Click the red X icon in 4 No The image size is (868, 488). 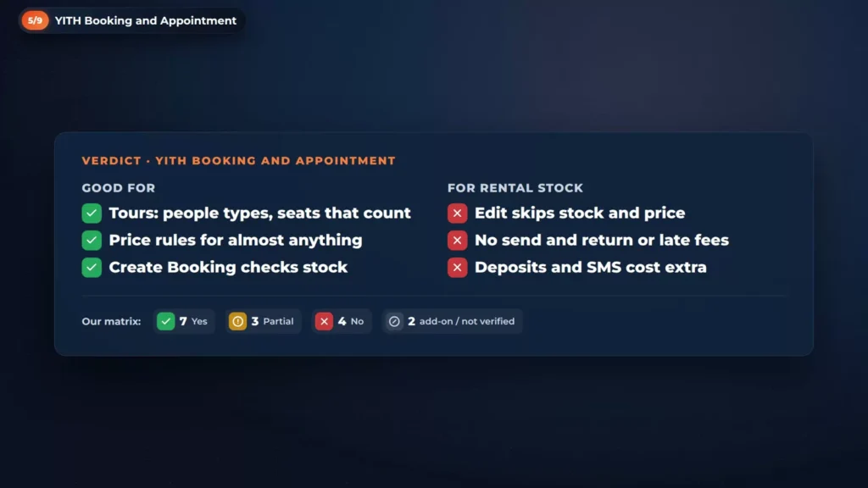tap(324, 321)
